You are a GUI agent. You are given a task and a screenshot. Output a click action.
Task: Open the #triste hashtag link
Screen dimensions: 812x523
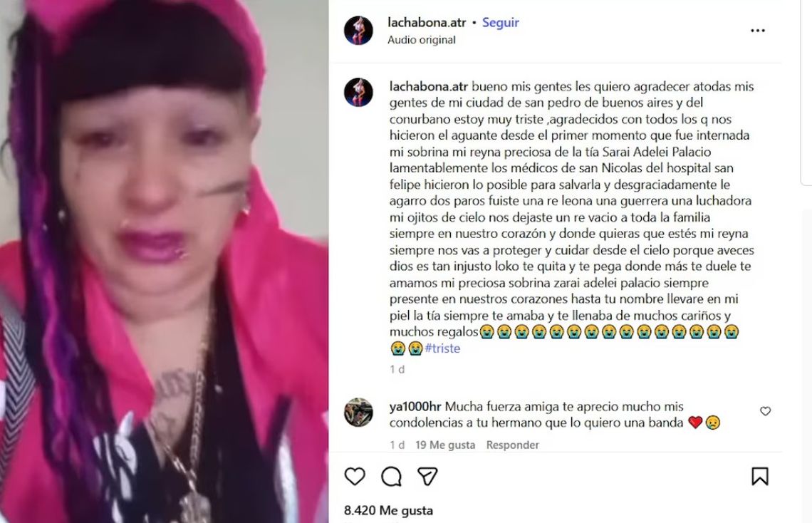442,348
